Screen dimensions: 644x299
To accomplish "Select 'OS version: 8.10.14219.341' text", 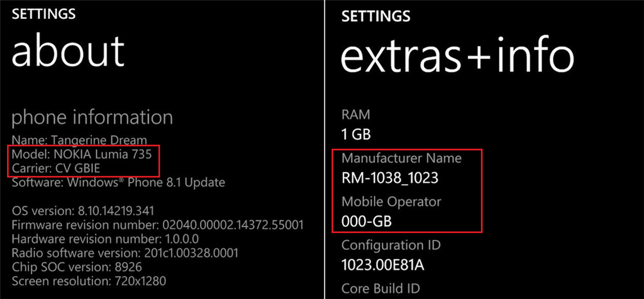I will coord(83,211).
